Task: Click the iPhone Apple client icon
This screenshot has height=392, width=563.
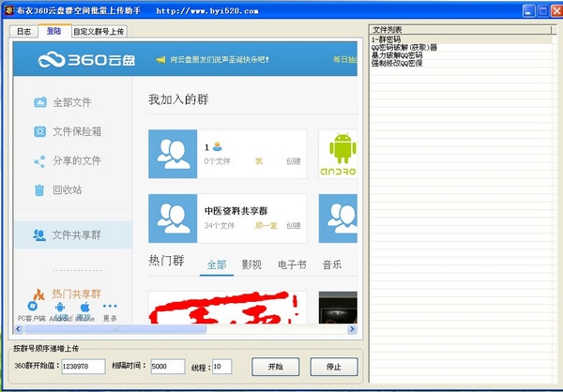Action: (84, 307)
